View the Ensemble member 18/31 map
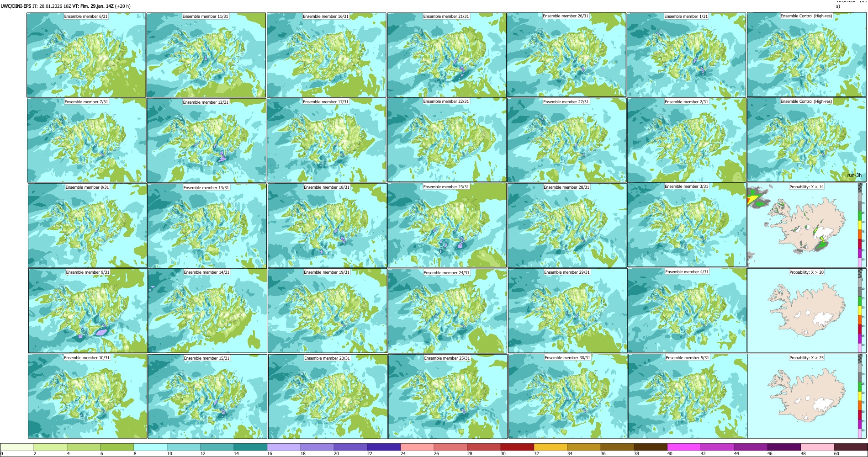Screen dimensions: 868x457 tap(327, 226)
